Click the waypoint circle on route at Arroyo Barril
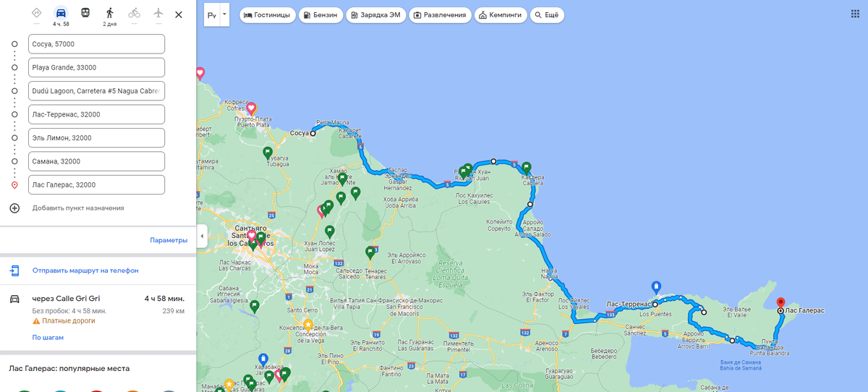The width and height of the screenshot is (868, 392). pos(732,340)
